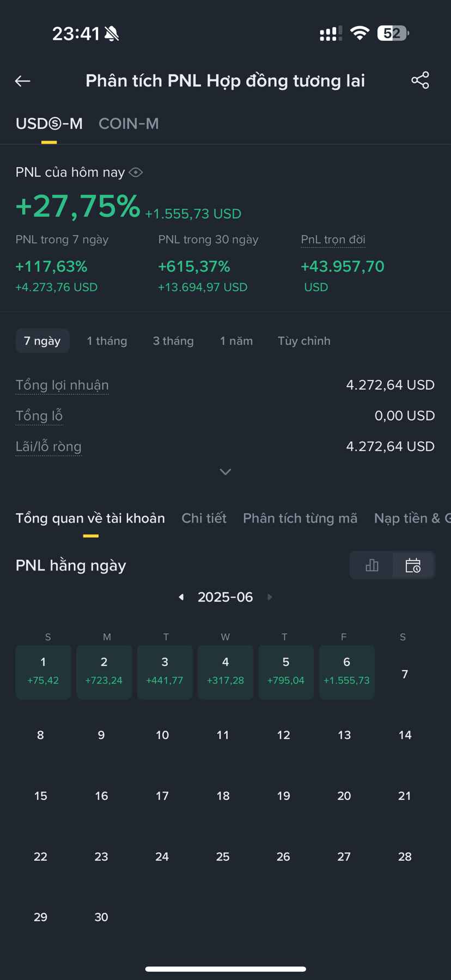The height and width of the screenshot is (980, 451).
Task: Tap Tổng lợi nhuận label
Action: (x=62, y=385)
